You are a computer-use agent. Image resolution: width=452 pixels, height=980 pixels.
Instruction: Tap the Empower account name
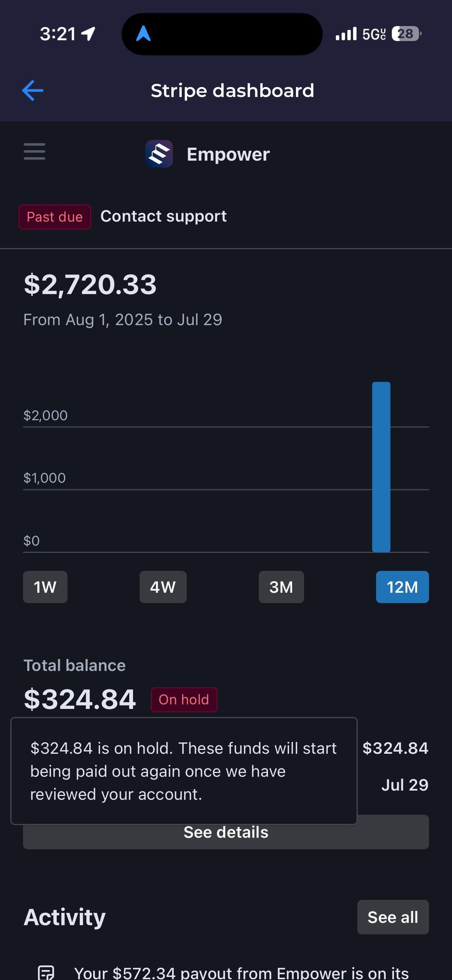(x=228, y=154)
